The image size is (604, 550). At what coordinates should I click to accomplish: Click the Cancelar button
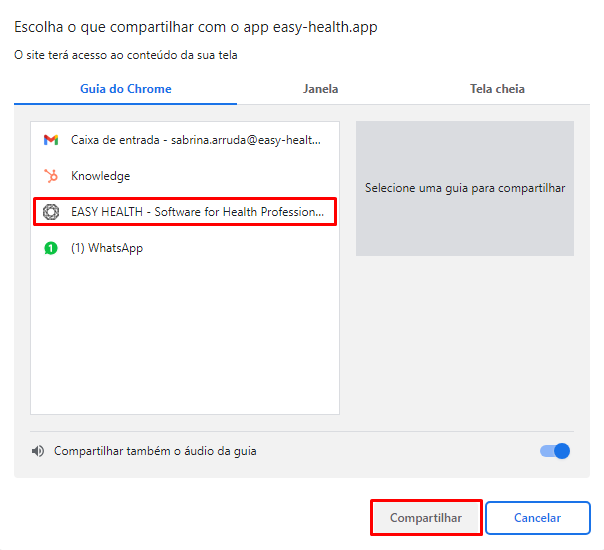pos(537,518)
